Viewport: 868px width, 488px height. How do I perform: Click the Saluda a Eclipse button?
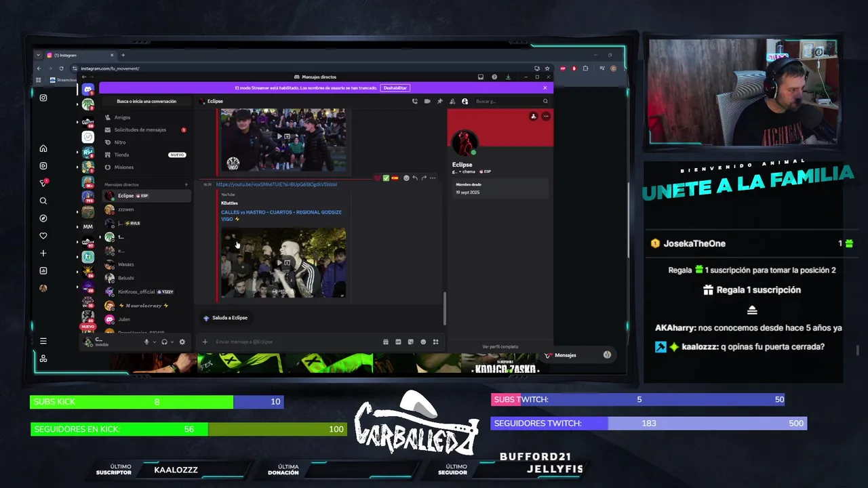(225, 317)
